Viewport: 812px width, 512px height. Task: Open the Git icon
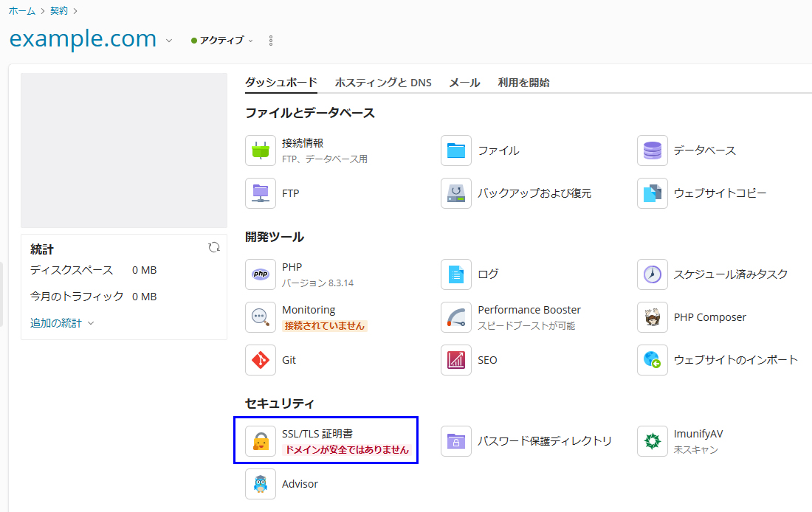[x=261, y=360]
